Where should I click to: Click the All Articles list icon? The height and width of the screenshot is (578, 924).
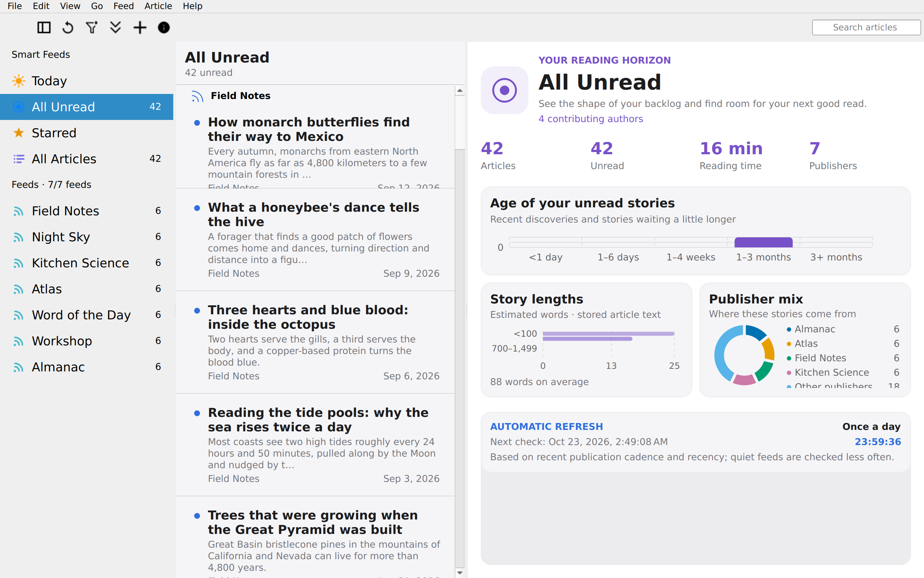click(x=18, y=159)
